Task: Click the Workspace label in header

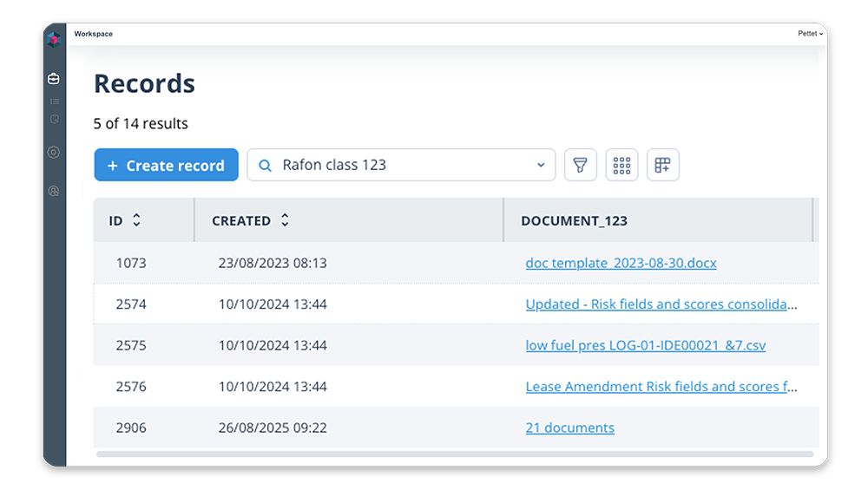Action: click(x=94, y=34)
